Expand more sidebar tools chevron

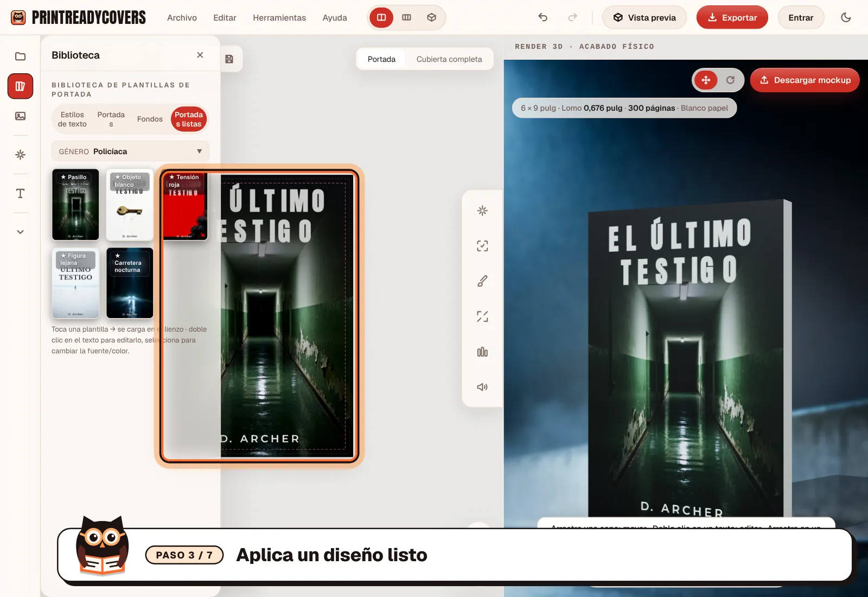point(20,232)
